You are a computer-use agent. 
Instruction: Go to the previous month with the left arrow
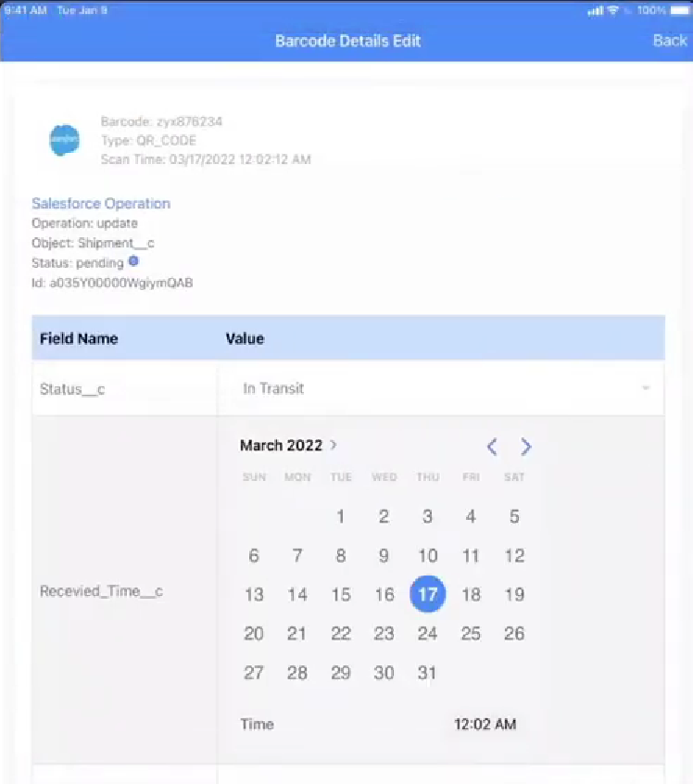click(x=492, y=447)
